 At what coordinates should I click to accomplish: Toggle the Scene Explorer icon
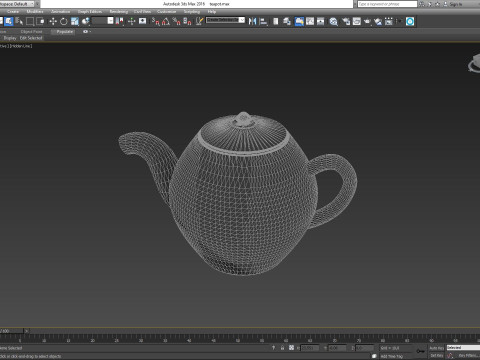point(276,21)
